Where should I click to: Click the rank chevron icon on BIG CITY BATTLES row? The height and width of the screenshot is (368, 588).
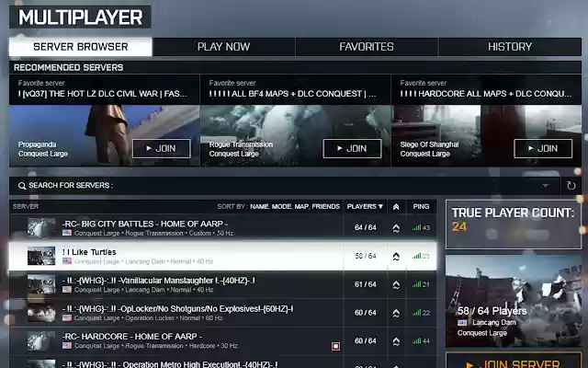coord(396,228)
